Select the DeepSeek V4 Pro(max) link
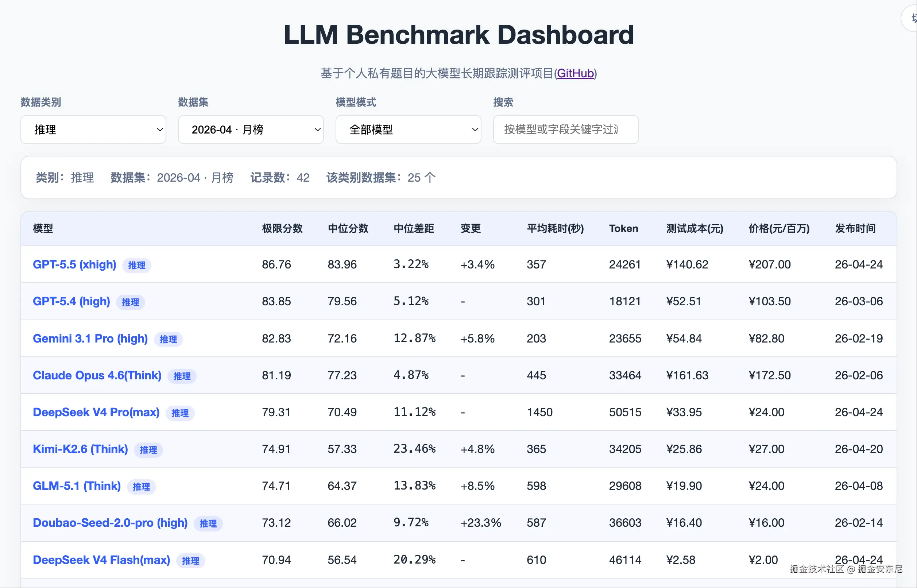Image resolution: width=917 pixels, height=588 pixels. coord(96,412)
